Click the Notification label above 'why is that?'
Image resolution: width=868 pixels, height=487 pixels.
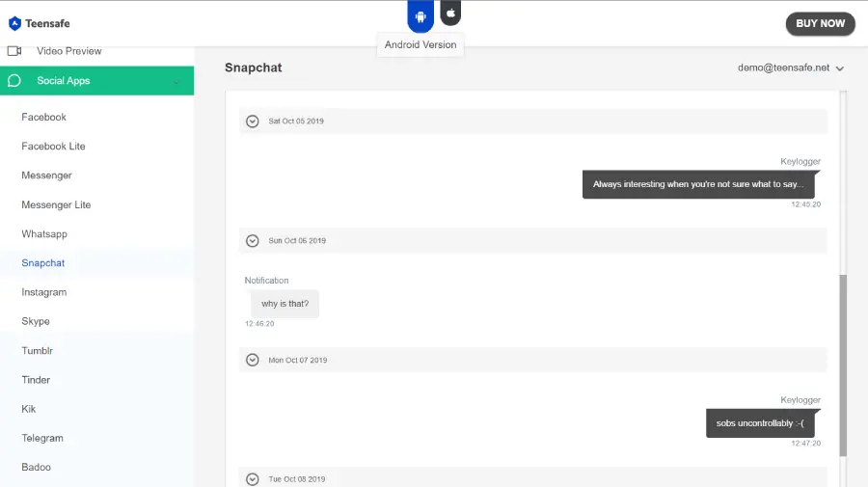coord(266,281)
